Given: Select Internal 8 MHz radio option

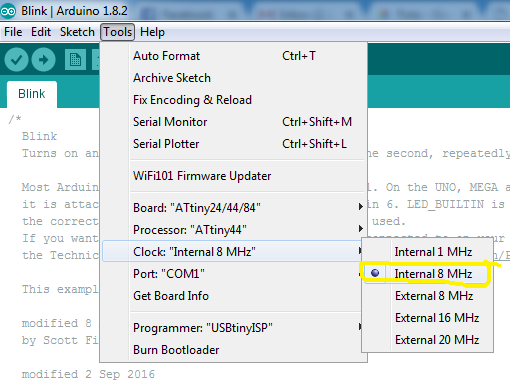Looking at the screenshot, I should point(428,274).
